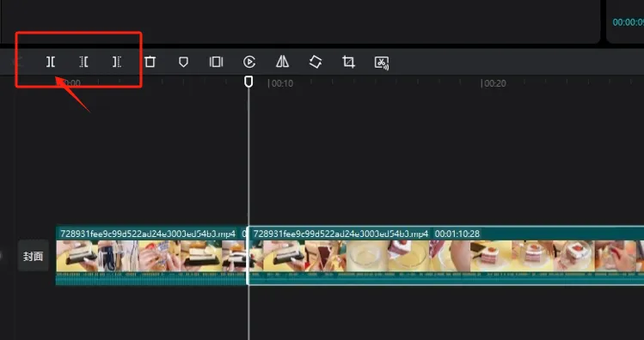Select the Delete left of playhead icon

[x=83, y=62]
